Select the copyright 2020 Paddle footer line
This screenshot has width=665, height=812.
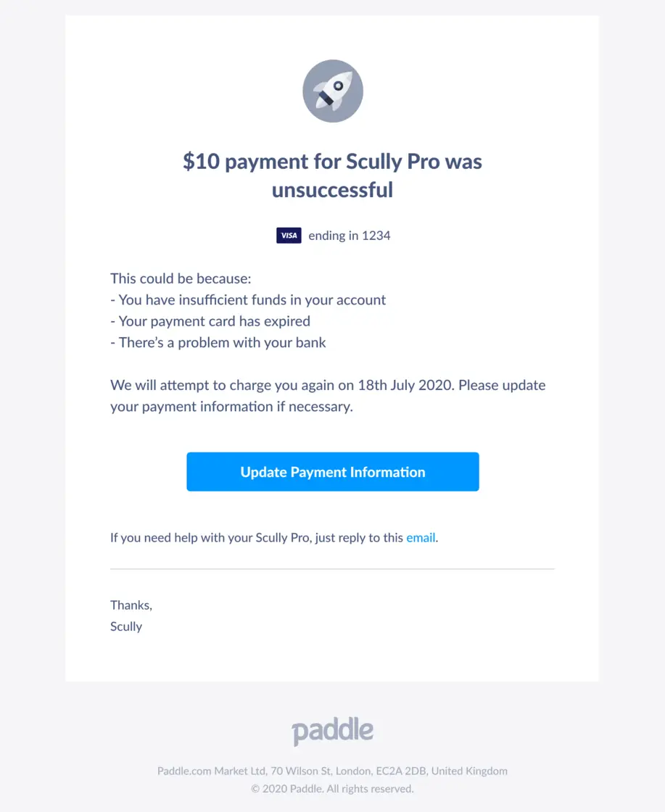[333, 788]
